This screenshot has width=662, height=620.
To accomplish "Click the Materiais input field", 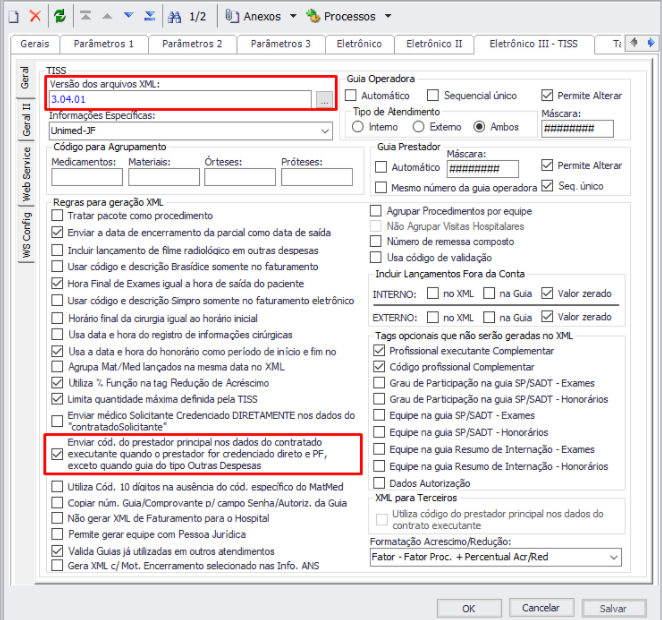I will [164, 177].
